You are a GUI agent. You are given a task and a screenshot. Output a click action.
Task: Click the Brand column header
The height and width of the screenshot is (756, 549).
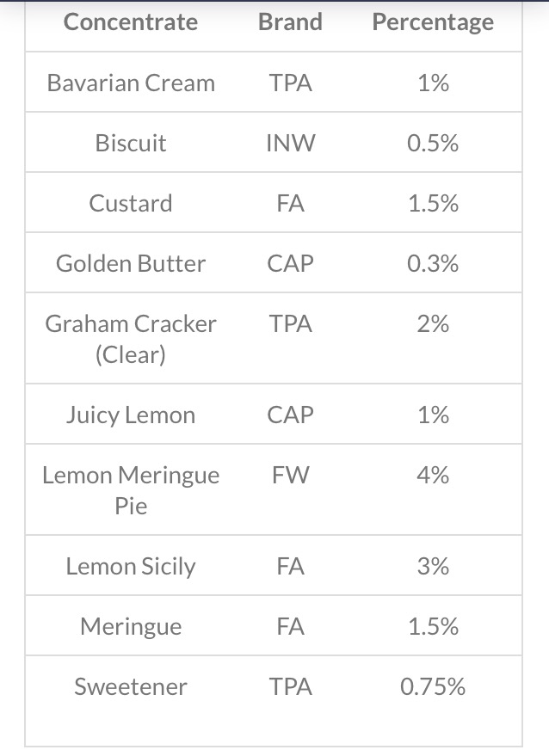coord(290,22)
